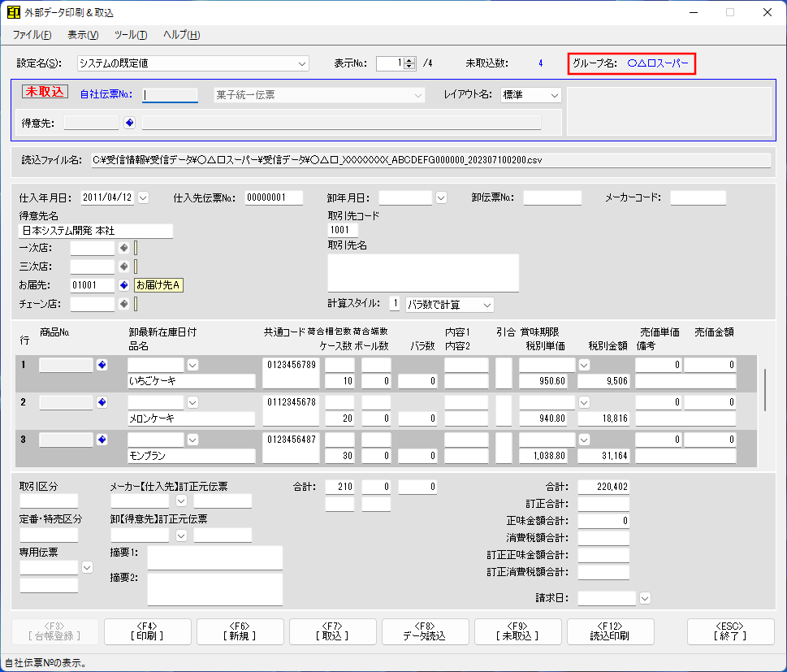787x672 pixels.
Task: Click the blue diamond lookup beside お届先 01001
Action: coord(124,284)
